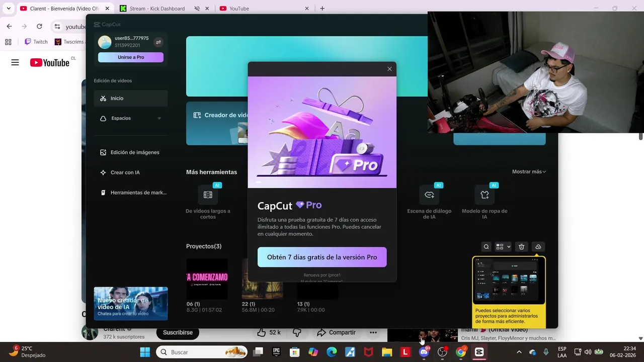Viewport: 644px width, 362px height.
Task: Open Discord from the taskbar
Action: tap(424, 352)
